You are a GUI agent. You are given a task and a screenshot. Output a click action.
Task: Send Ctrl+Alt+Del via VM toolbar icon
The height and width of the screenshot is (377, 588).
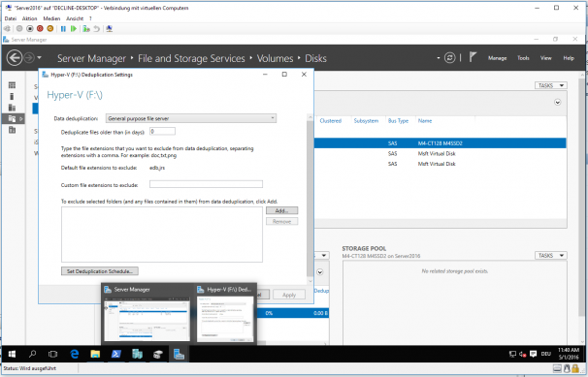pyautogui.click(x=7, y=28)
